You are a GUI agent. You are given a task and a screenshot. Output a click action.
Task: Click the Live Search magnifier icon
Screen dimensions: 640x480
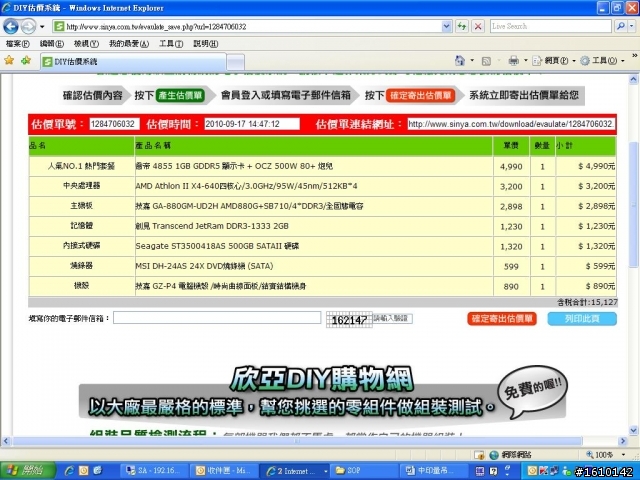pyautogui.click(x=620, y=27)
